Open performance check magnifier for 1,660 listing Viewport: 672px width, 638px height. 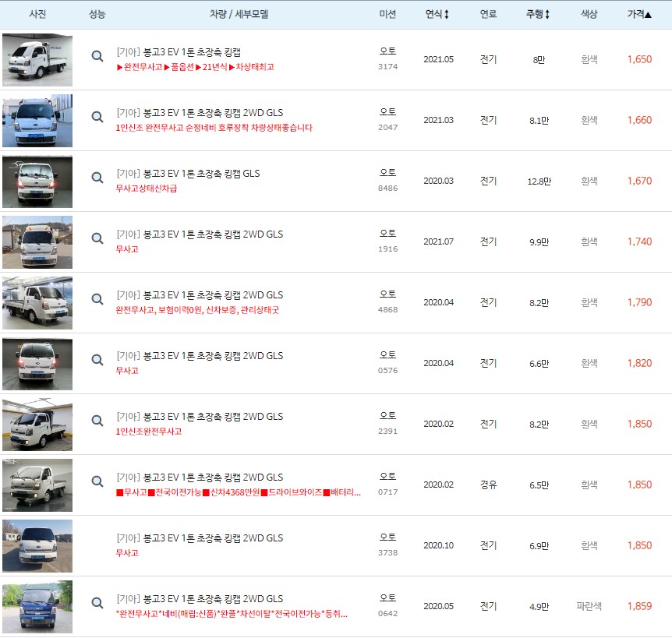pyautogui.click(x=97, y=117)
